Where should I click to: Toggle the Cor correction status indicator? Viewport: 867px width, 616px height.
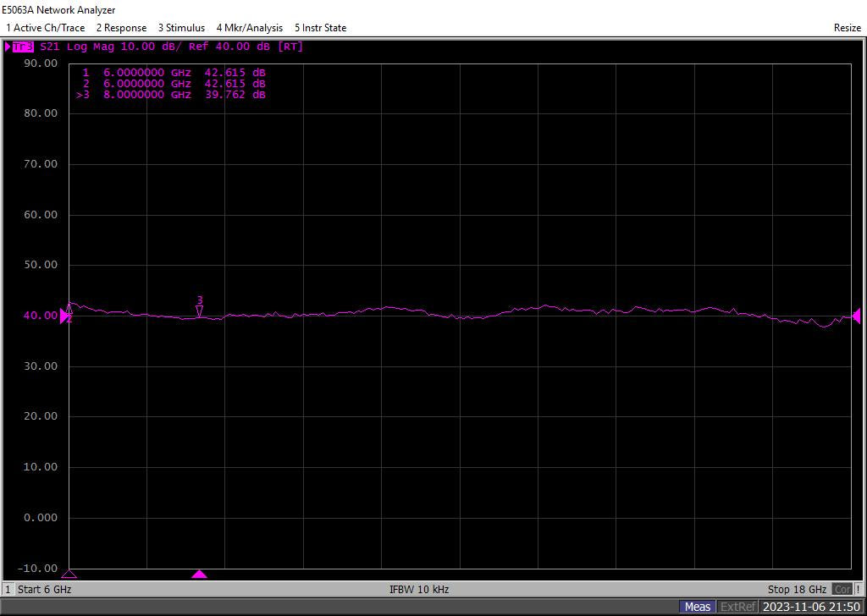(842, 590)
